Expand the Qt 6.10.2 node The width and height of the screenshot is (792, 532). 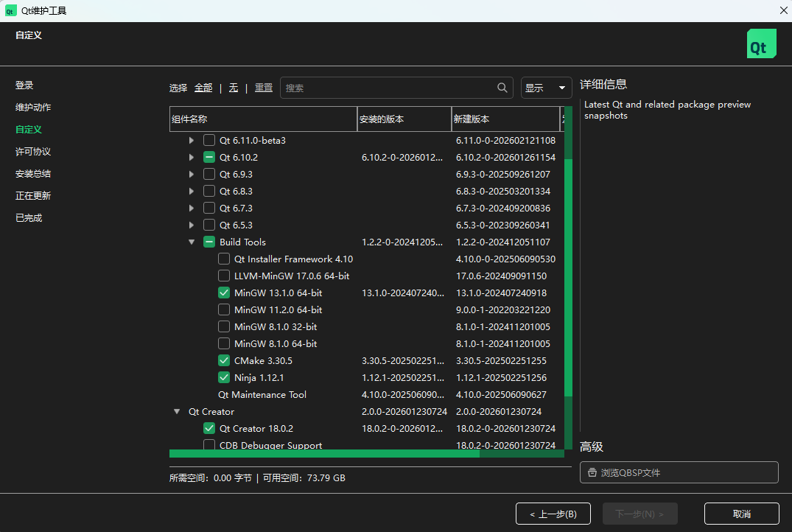[x=192, y=157]
